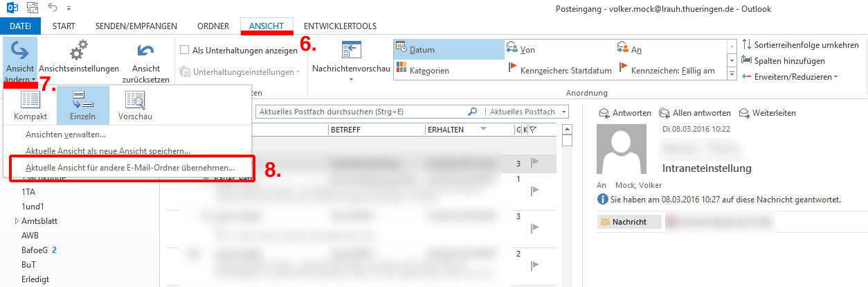This screenshot has height=287, width=868.
Task: Click the Send/Receive quick access icon
Action: click(x=32, y=9)
